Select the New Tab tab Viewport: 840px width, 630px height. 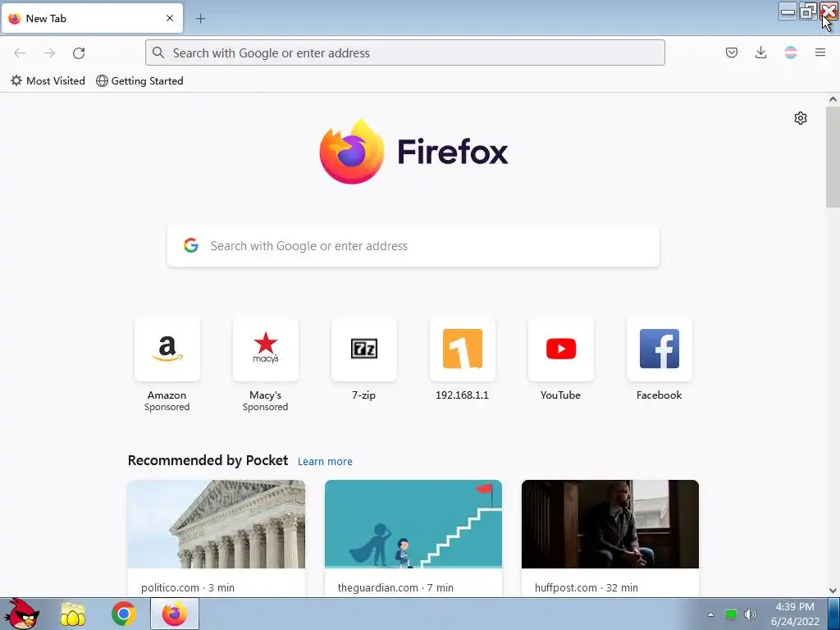pyautogui.click(x=92, y=18)
